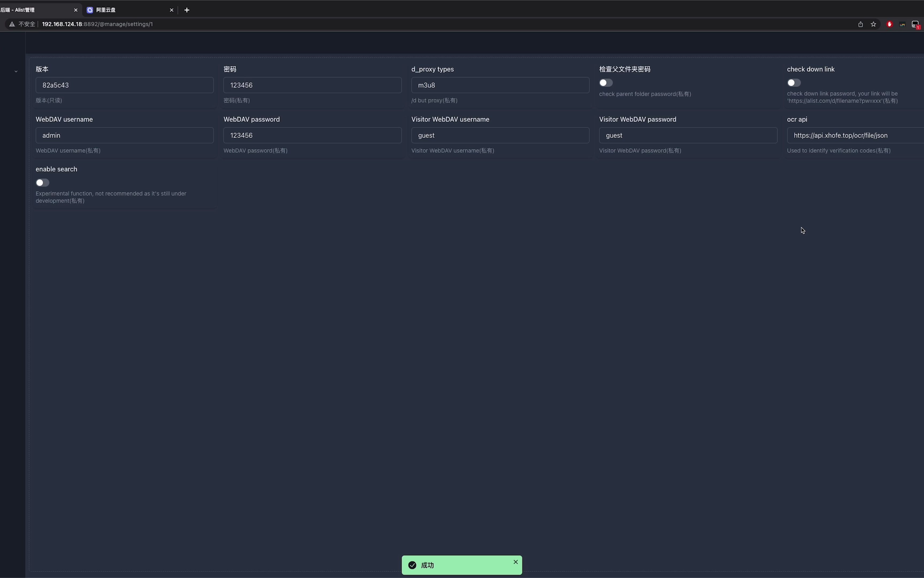Click the 'Experimental function' description text
Screen dimensions: 924x578
coord(111,197)
